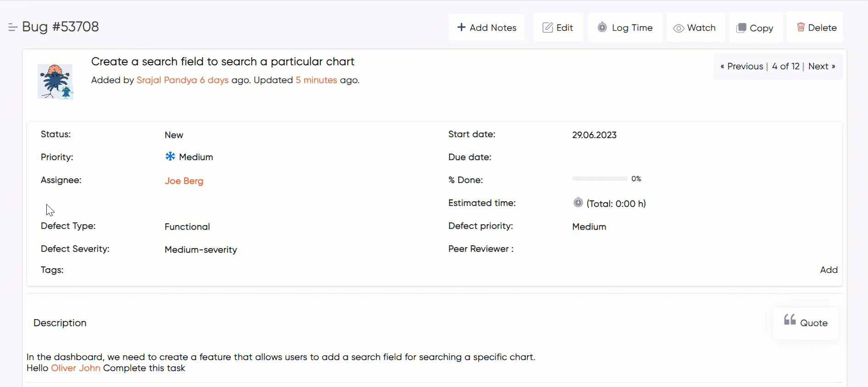Screen dimensions: 868x387
Task: Open assignee Joe Berg's profile
Action: (x=184, y=181)
